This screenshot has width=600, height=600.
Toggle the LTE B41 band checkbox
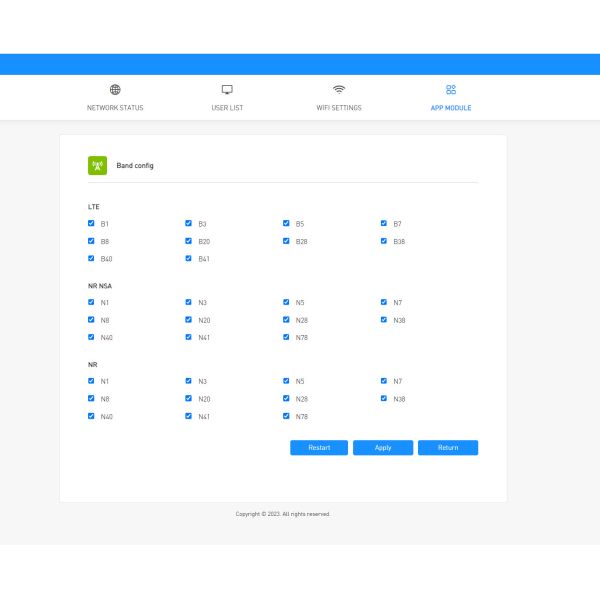click(188, 259)
